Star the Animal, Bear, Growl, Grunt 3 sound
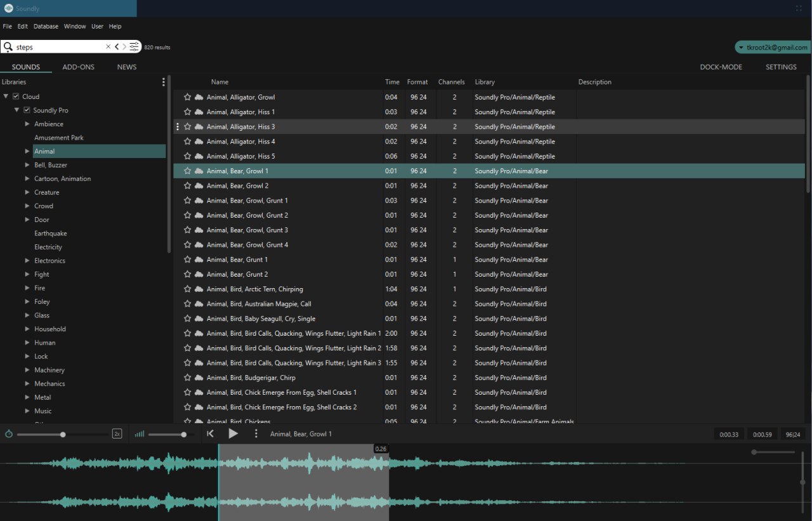Image resolution: width=812 pixels, height=521 pixels. [x=187, y=230]
